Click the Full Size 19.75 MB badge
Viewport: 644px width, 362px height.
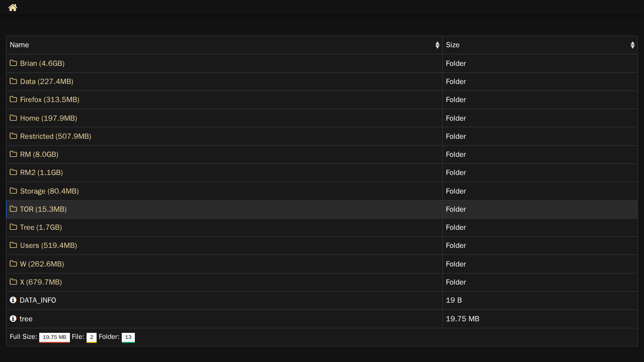tap(54, 337)
